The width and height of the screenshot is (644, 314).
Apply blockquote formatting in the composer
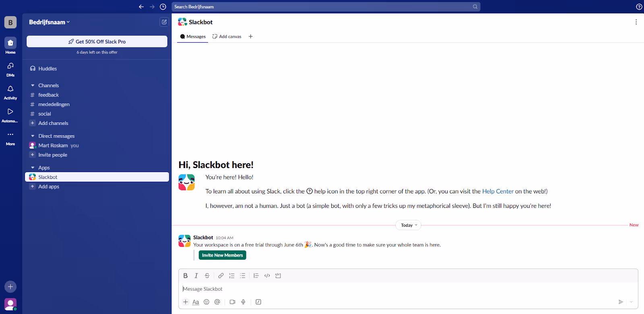(256, 276)
